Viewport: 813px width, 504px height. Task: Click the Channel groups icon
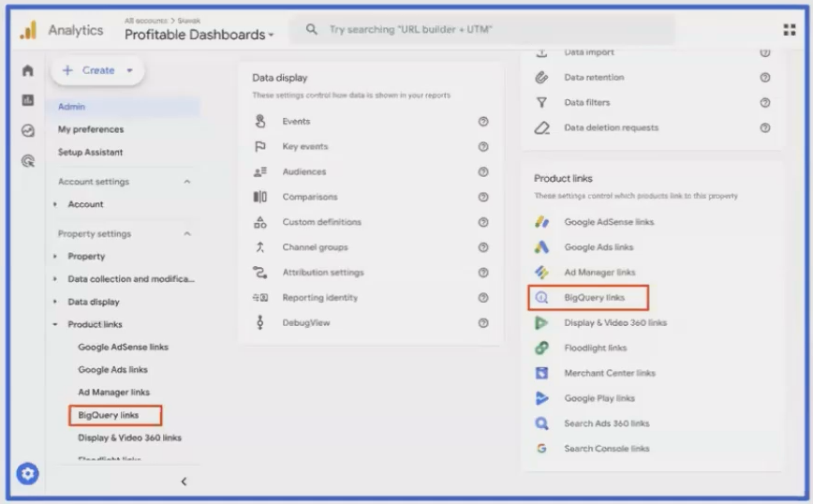[x=260, y=247]
